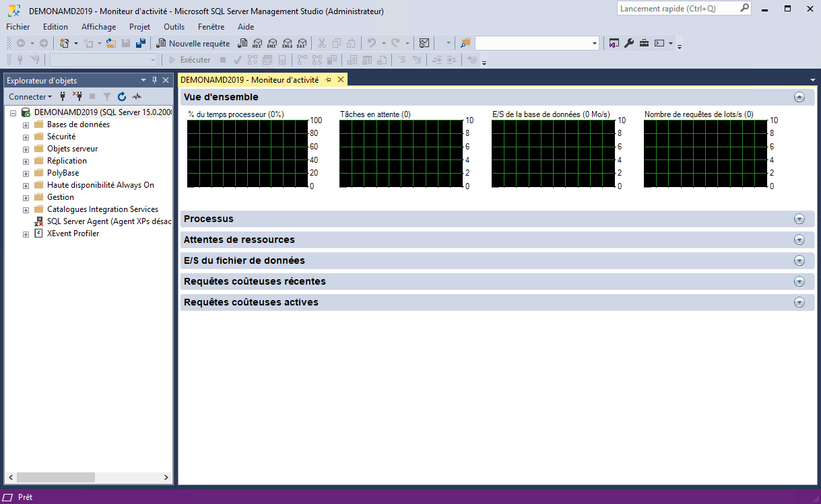Click the Open File folder icon
821x504 pixels.
[111, 43]
